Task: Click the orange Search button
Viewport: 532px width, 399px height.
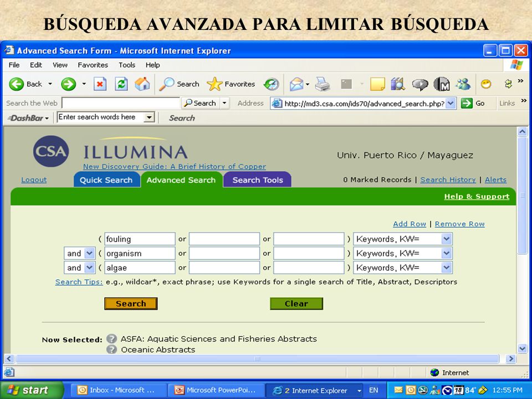Action: (131, 304)
